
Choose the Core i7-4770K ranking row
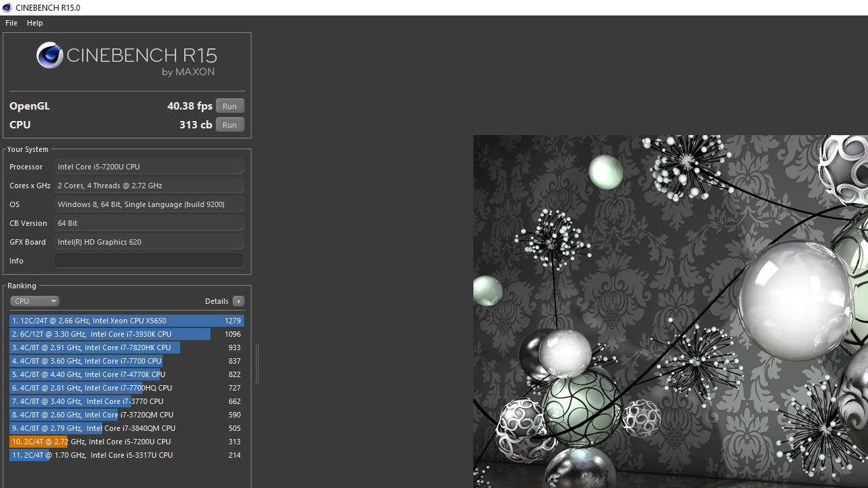click(126, 374)
